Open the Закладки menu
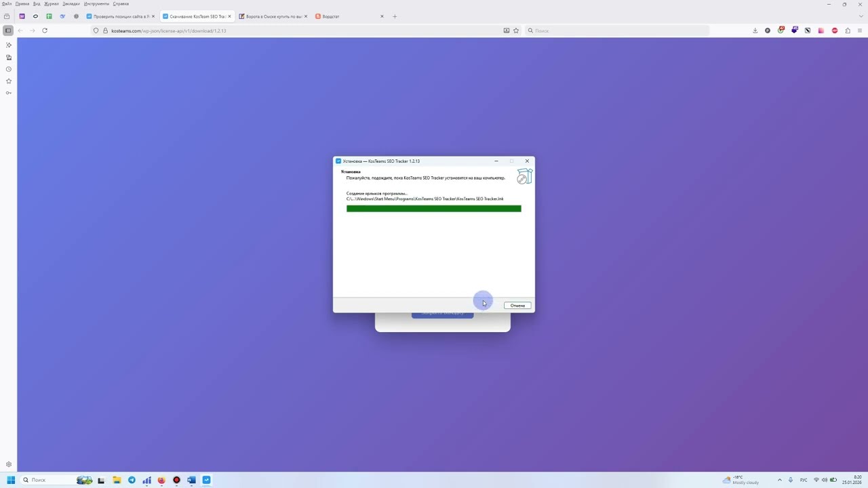 (71, 4)
